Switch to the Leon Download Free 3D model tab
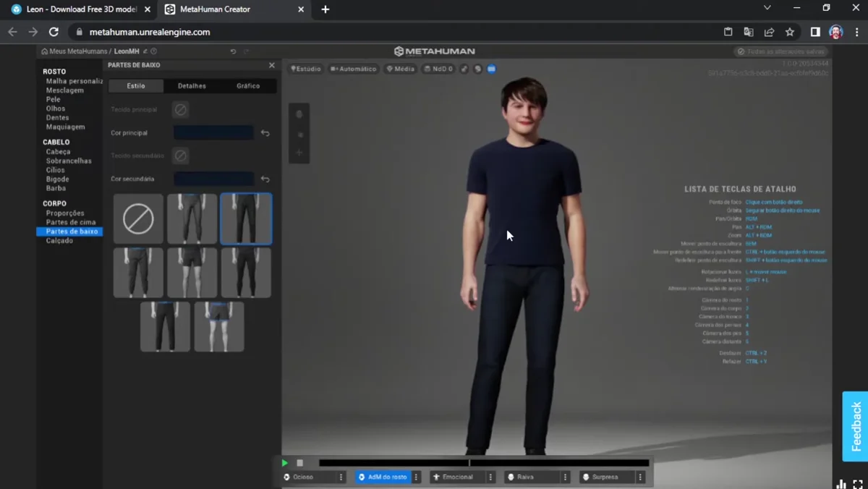Screen dimensions: 868x489 (82, 9)
